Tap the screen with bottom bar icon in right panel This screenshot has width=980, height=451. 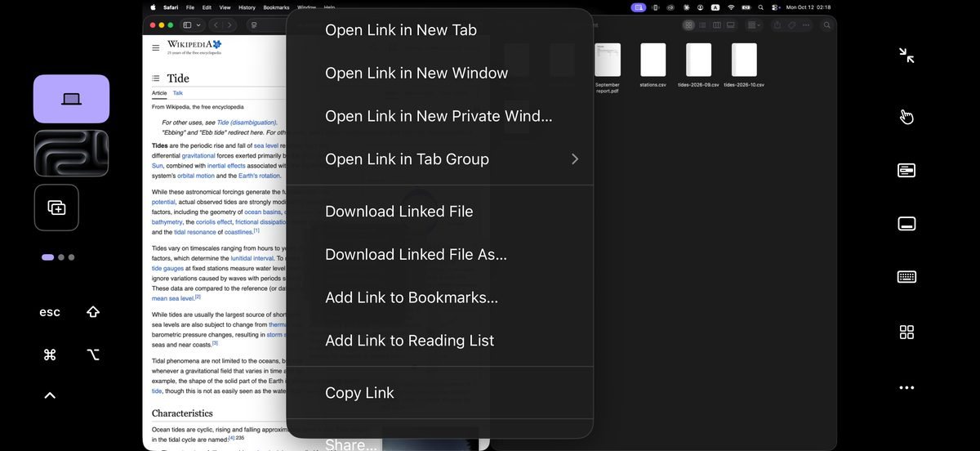(906, 224)
